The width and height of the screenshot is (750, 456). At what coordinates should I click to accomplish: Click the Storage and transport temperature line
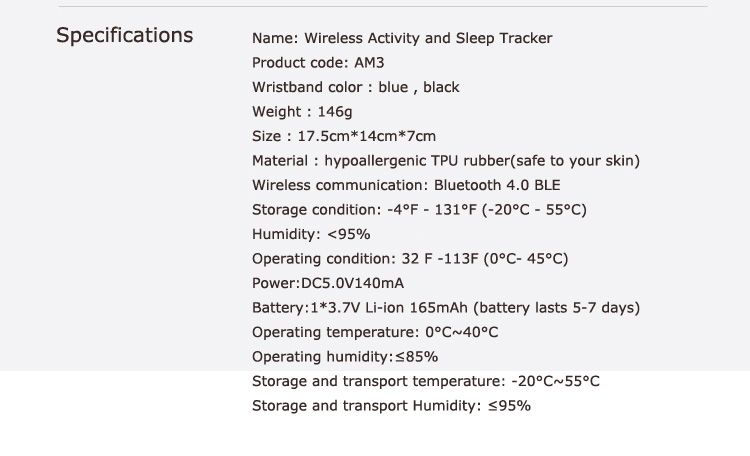coord(426,381)
